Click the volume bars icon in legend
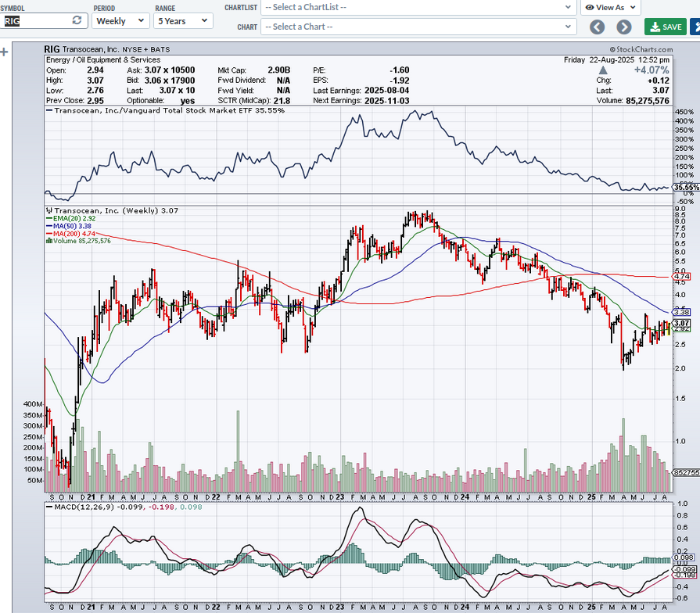This screenshot has width=700, height=613. coord(48,241)
